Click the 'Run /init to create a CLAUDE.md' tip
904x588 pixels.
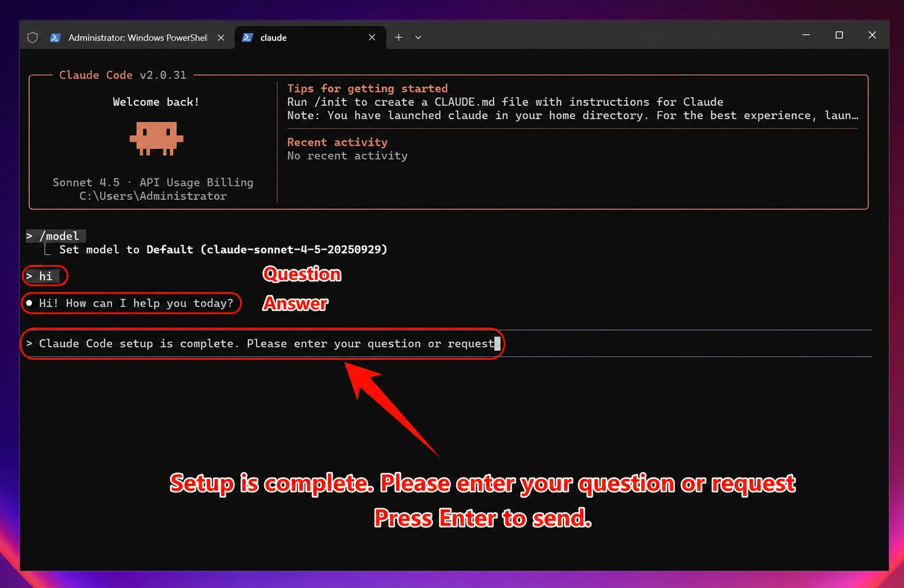coord(505,102)
